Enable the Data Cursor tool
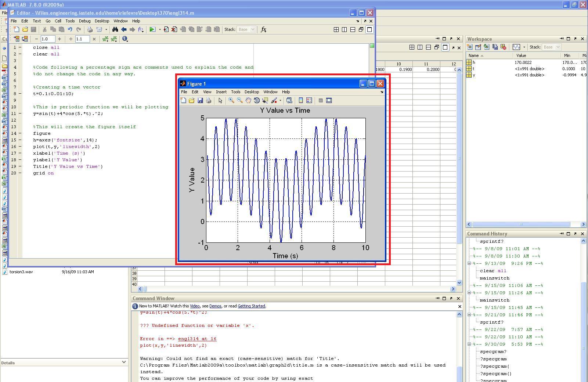The width and height of the screenshot is (588, 382). (x=265, y=100)
